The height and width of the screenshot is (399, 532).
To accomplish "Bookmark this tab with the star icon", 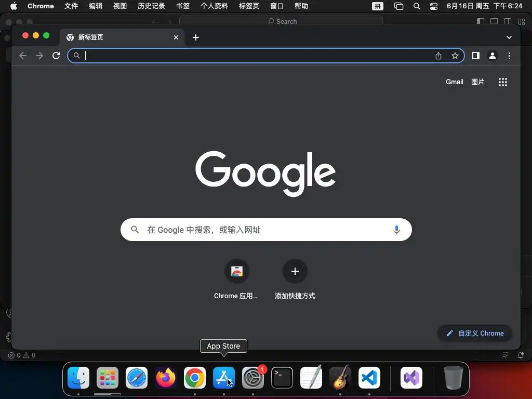I will click(x=455, y=56).
